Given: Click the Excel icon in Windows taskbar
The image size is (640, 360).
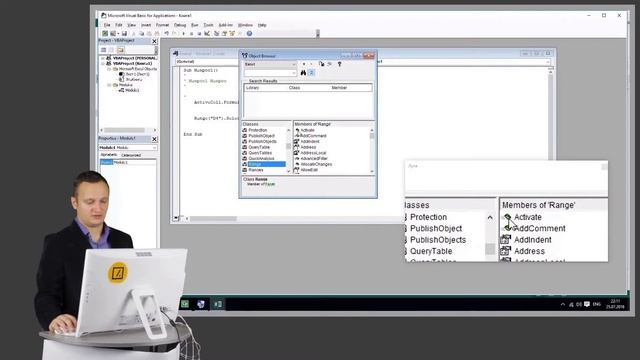Looking at the screenshot, I should [218, 304].
